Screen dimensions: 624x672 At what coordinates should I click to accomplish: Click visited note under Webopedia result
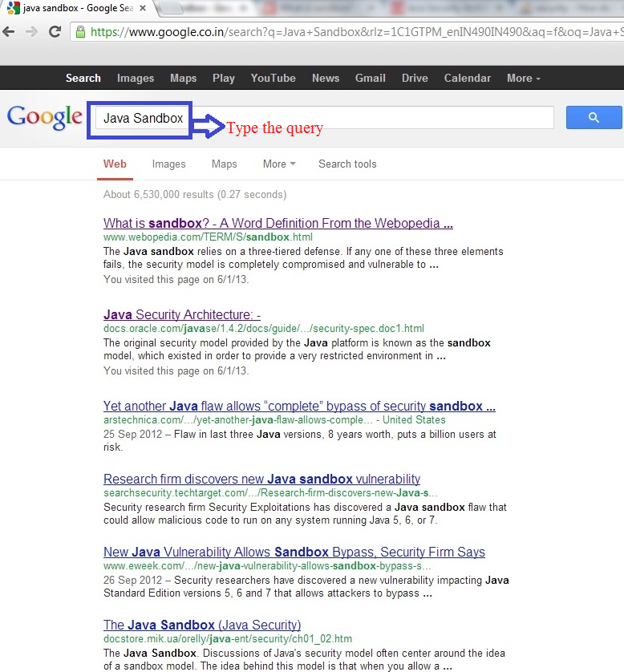176,279
